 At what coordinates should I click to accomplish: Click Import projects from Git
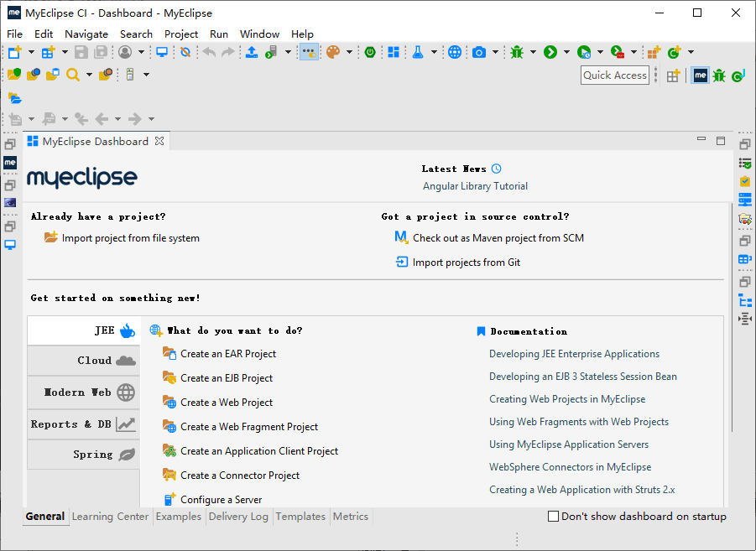click(466, 263)
